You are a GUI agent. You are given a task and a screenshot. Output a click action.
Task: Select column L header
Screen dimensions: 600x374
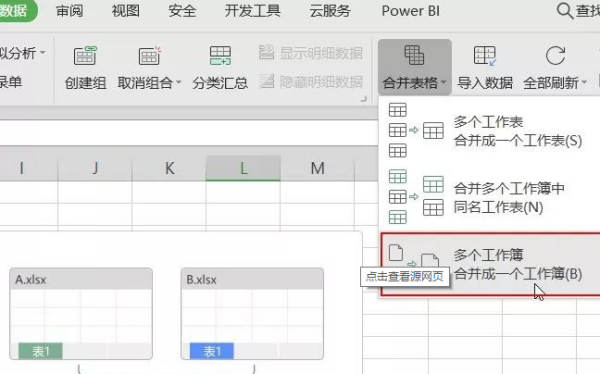pos(243,168)
